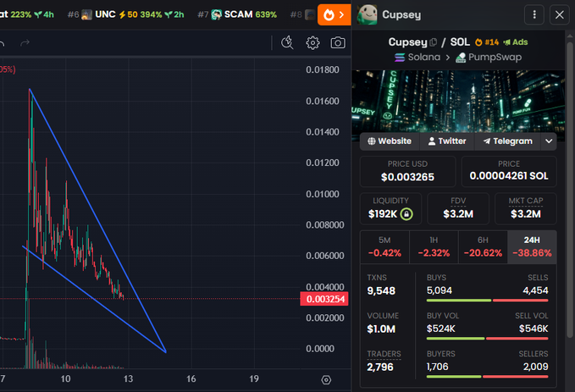Click the PumpSwap DEX link

point(489,58)
